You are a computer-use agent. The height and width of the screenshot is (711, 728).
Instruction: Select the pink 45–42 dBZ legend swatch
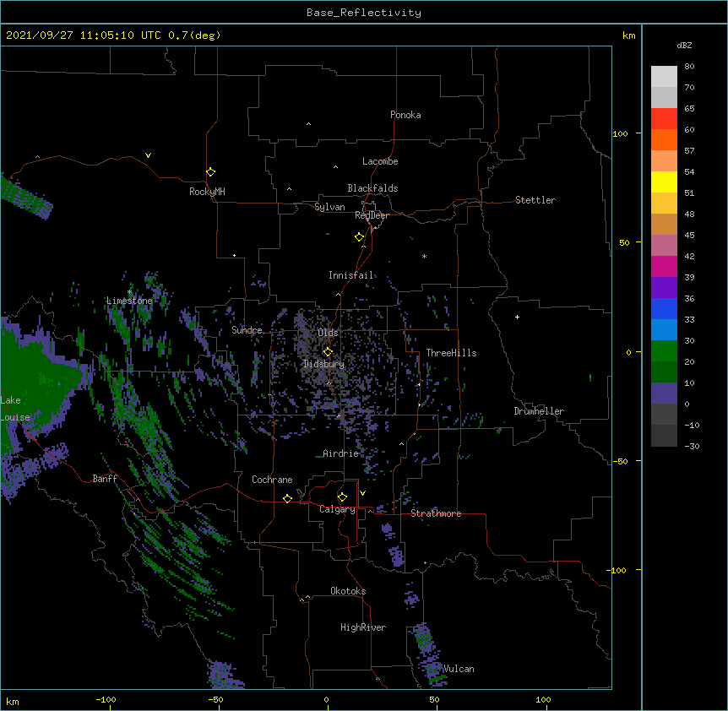click(x=664, y=245)
